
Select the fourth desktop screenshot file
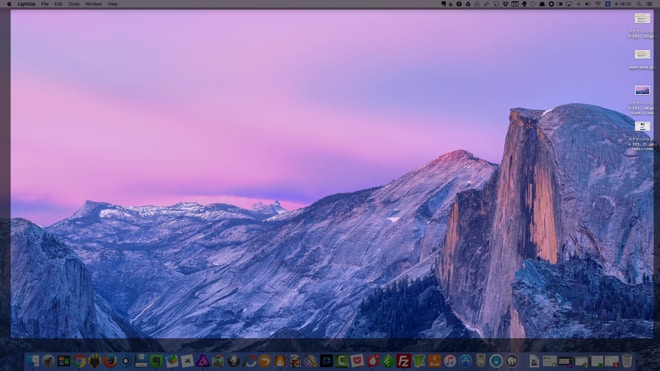coord(642,126)
